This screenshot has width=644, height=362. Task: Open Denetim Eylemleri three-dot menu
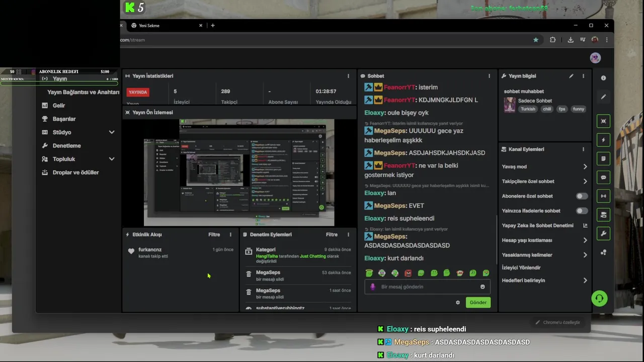pos(348,235)
